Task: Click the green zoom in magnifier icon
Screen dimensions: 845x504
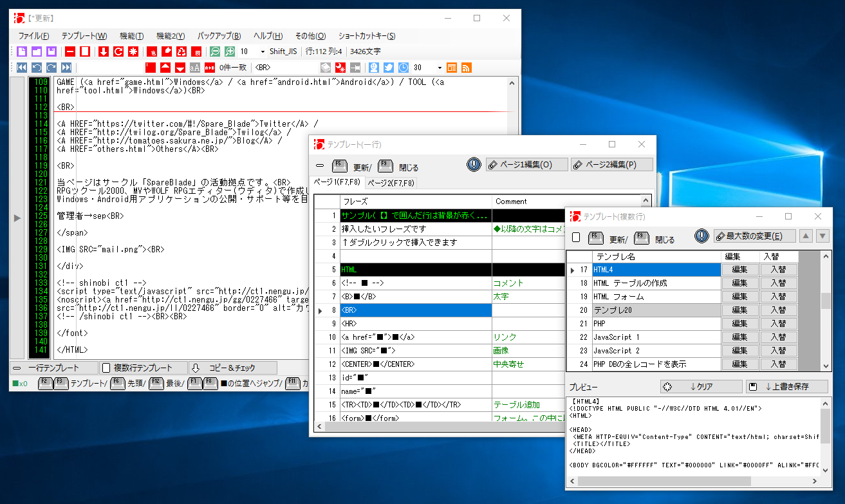Action: pos(230,51)
